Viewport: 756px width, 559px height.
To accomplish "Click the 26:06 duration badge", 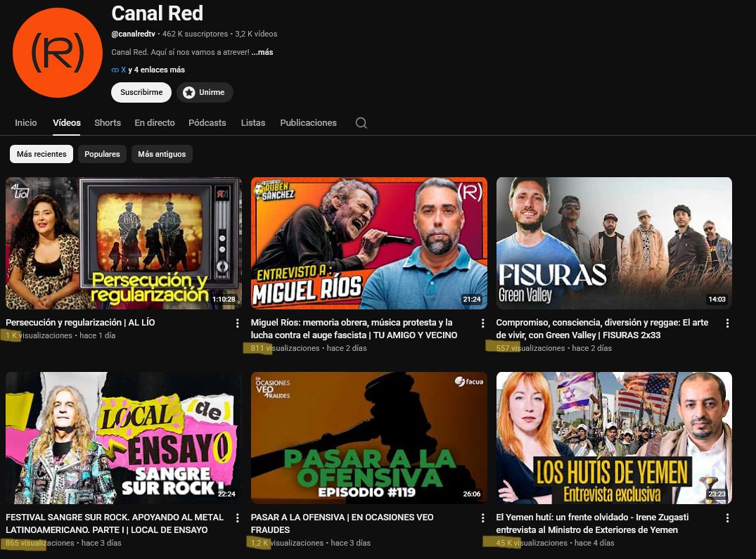I will (472, 494).
